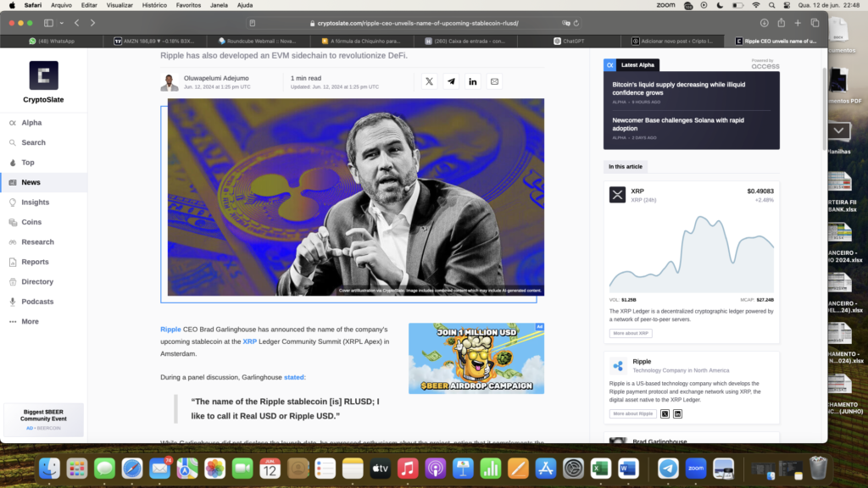
Task: Open Microsoft Word from the Dock
Action: 628,469
